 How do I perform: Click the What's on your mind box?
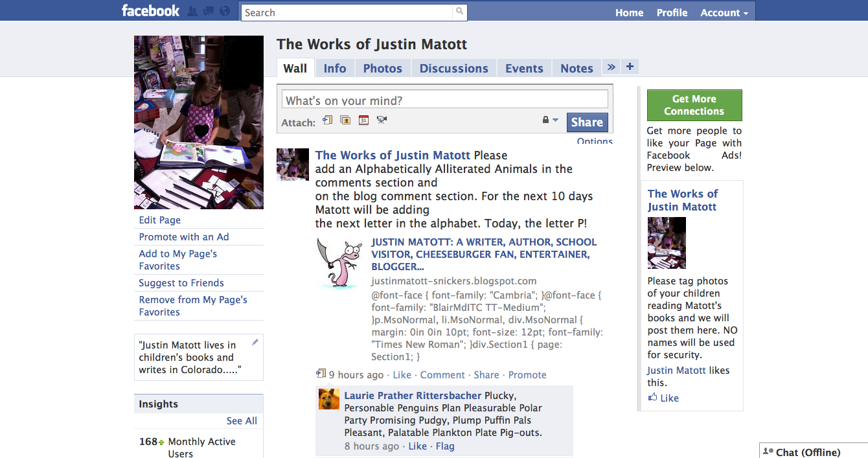pyautogui.click(x=445, y=100)
